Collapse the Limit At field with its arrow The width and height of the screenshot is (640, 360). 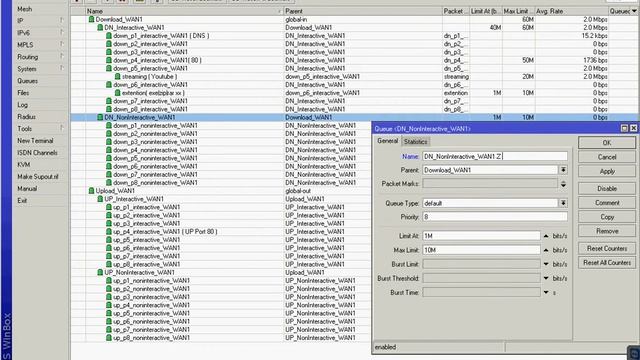546,236
